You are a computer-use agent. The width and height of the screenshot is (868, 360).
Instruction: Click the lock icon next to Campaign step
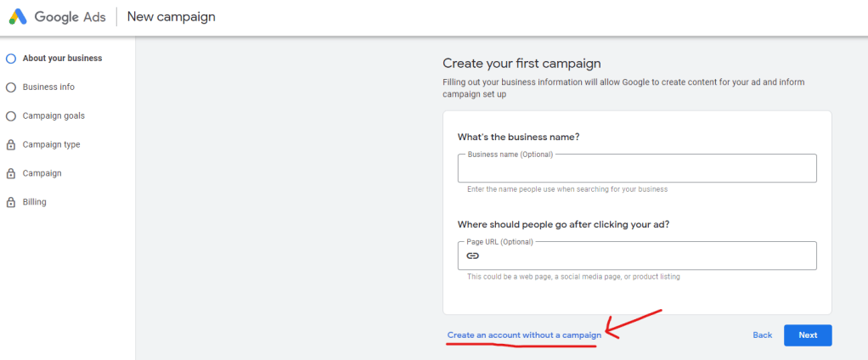click(x=10, y=174)
